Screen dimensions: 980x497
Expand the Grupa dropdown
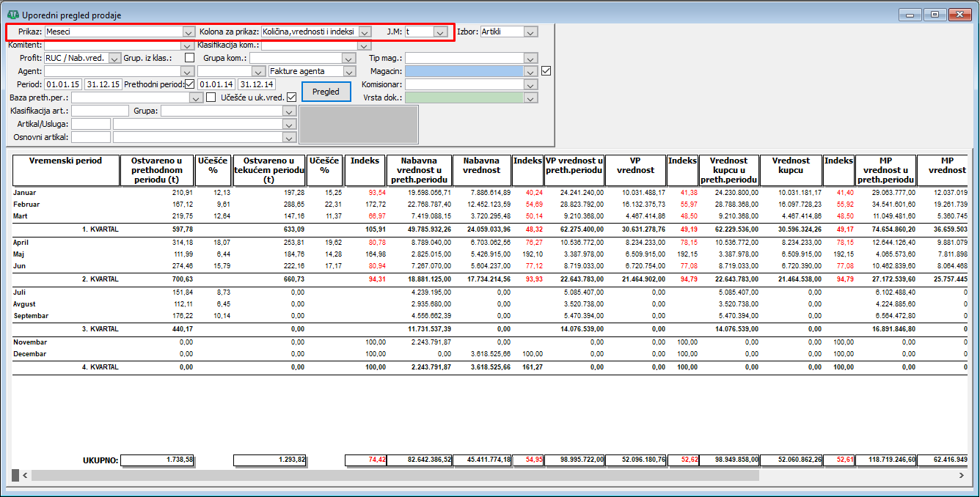290,111
